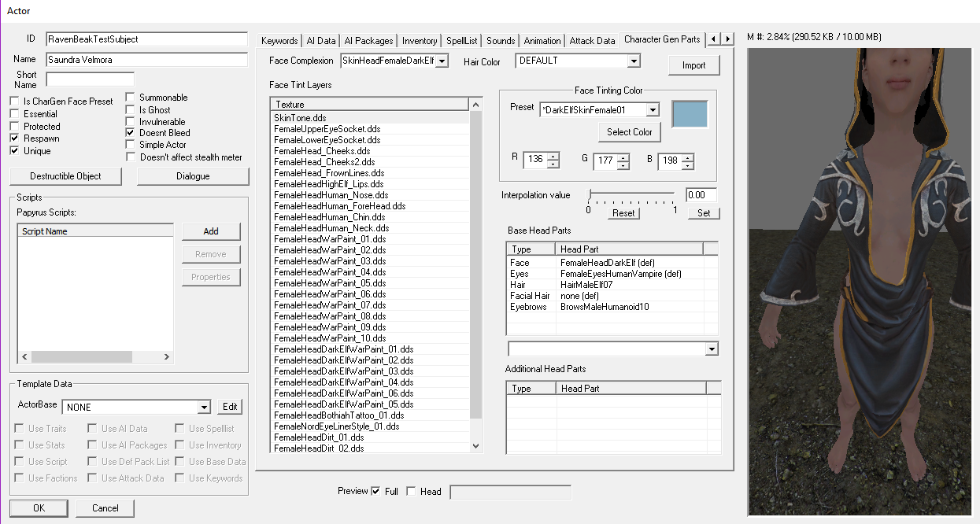Reset the interpolation value
980x524 pixels.
(623, 213)
